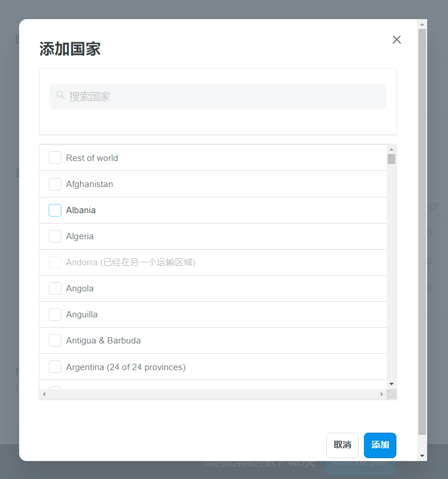Click horizontal scrollbar right arrow
The image size is (448, 479).
click(381, 394)
